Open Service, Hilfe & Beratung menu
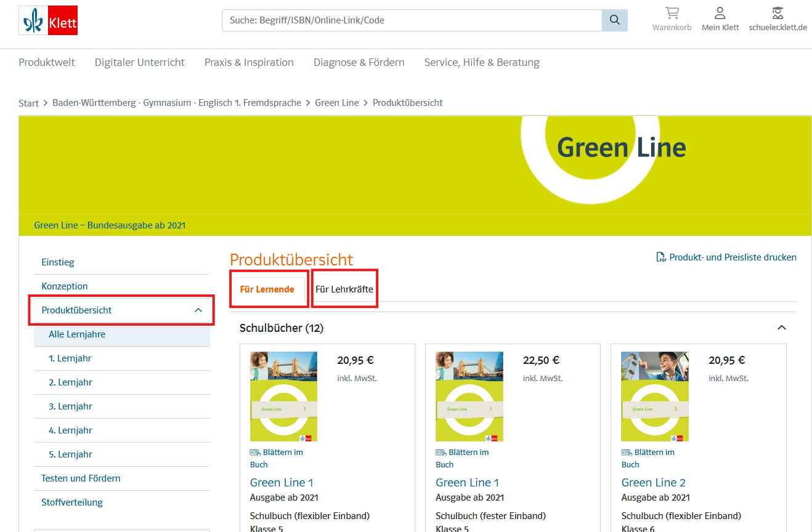The width and height of the screenshot is (812, 532). [482, 62]
